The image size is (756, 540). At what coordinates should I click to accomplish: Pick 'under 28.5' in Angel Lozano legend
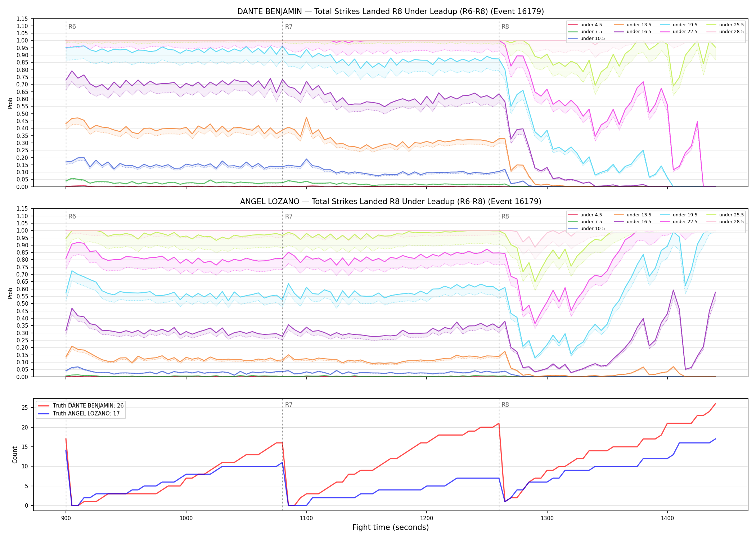coord(725,222)
